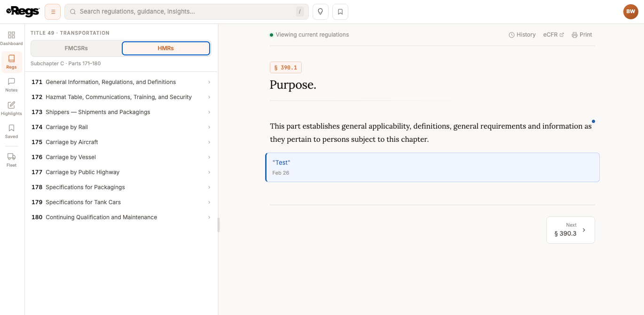Click "Viewing current regulations" status text
Screen dimensions: 644x315
pyautogui.click(x=312, y=35)
